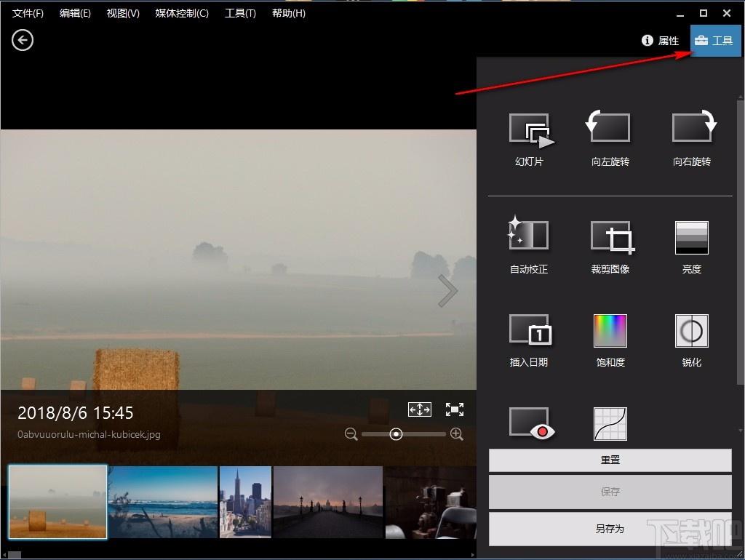Open the 媒体控制(C) menu
The width and height of the screenshot is (745, 560).
coord(182,13)
